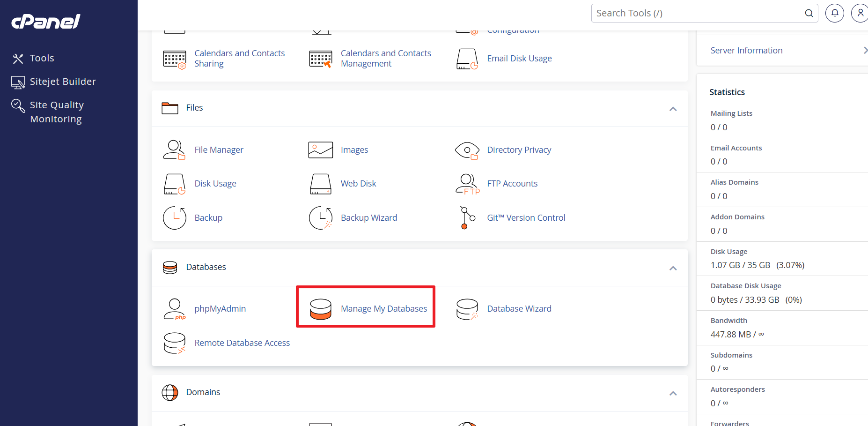The height and width of the screenshot is (426, 868).
Task: Click the Mailing Lists statistic label
Action: (x=731, y=113)
